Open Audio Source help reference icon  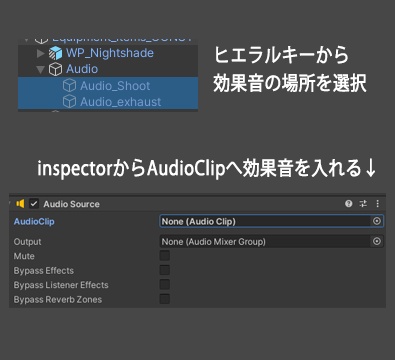[349, 204]
